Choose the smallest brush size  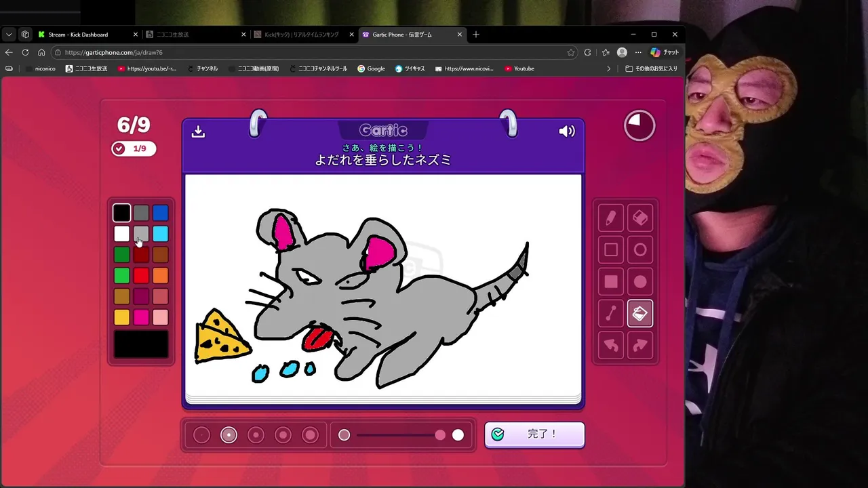(201, 435)
